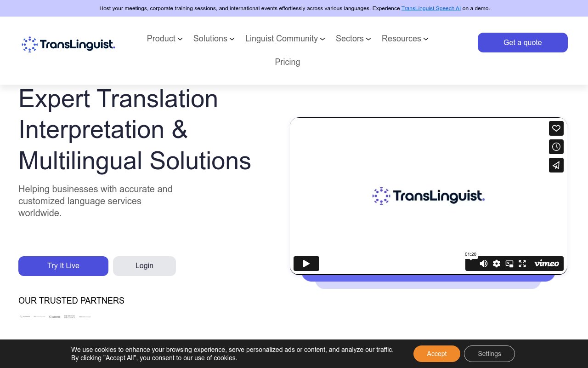Click the Canon partner logo
Image resolution: width=588 pixels, height=368 pixels.
click(55, 316)
